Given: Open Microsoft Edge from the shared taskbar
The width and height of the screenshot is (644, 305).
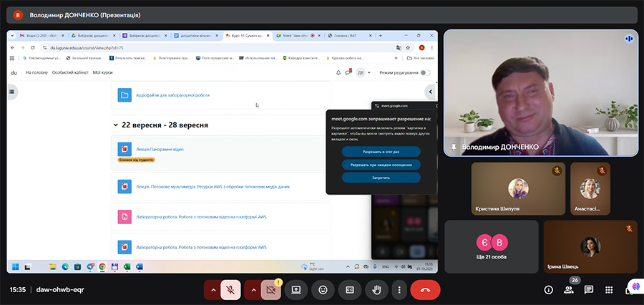Looking at the screenshot, I should coord(65,267).
